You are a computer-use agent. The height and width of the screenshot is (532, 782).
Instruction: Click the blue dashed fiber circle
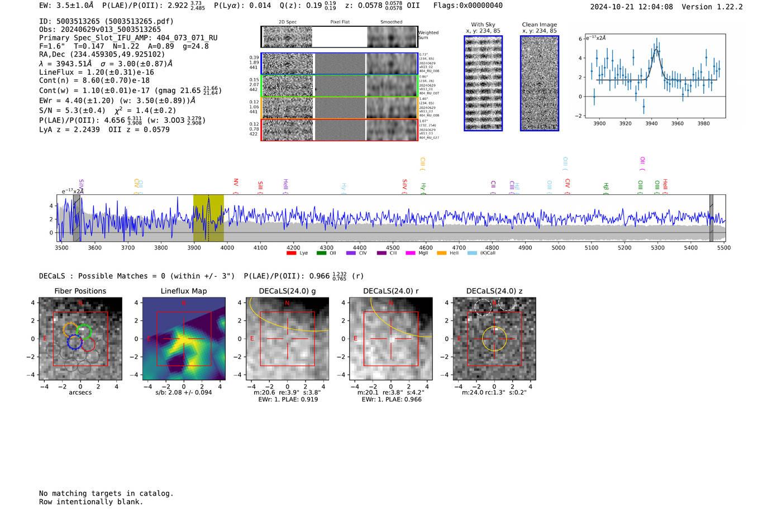pyautogui.click(x=74, y=342)
